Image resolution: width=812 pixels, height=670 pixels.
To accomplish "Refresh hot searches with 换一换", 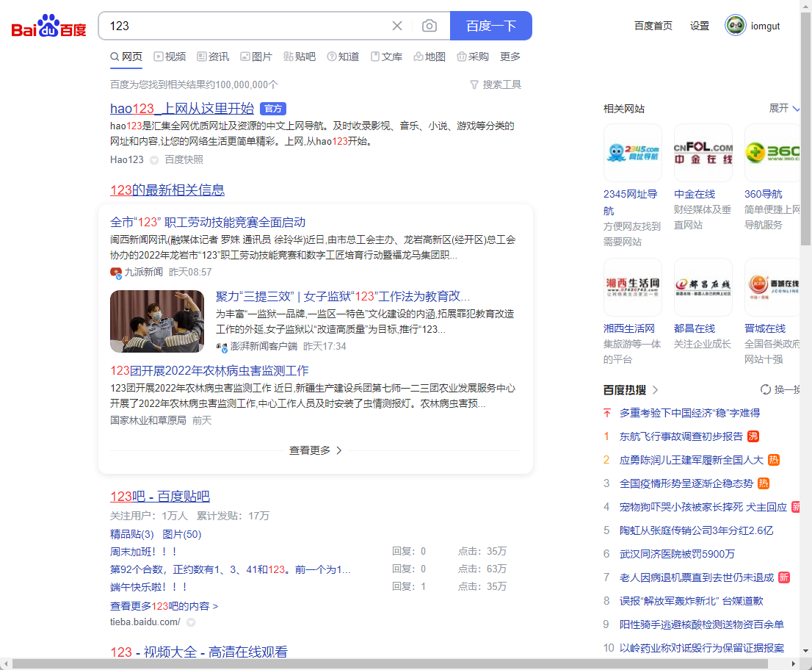I will tap(780, 389).
